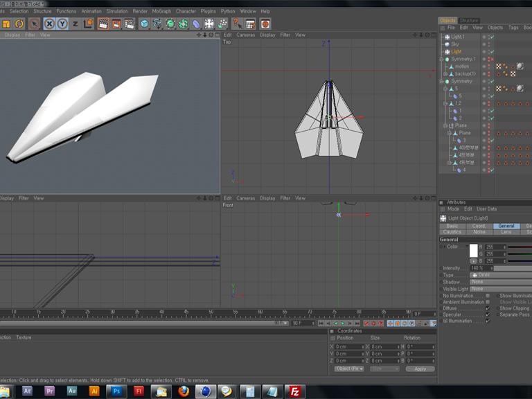Click the Photoshop taskbar icon
This screenshot has height=399, width=532.
(x=116, y=391)
